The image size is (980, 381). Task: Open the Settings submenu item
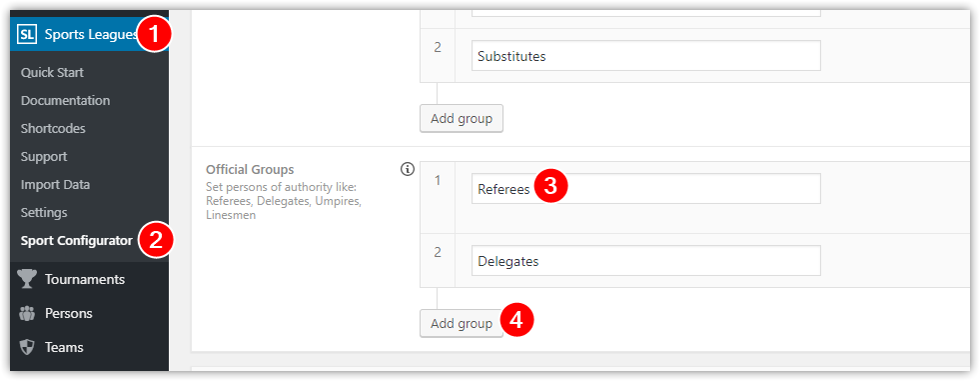tap(44, 213)
